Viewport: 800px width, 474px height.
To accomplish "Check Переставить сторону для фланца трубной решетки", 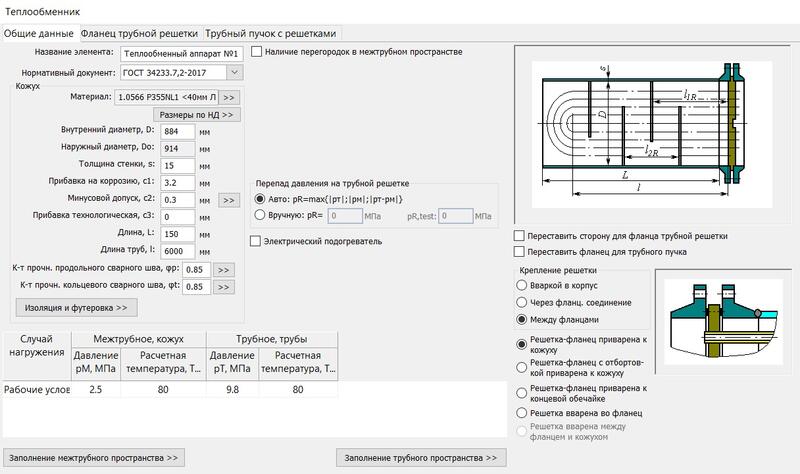I will [x=519, y=236].
